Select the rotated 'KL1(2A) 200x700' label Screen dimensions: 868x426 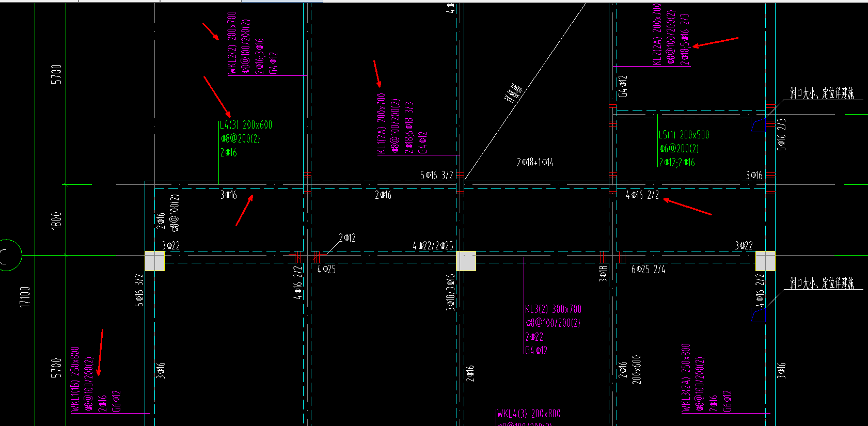click(x=382, y=124)
